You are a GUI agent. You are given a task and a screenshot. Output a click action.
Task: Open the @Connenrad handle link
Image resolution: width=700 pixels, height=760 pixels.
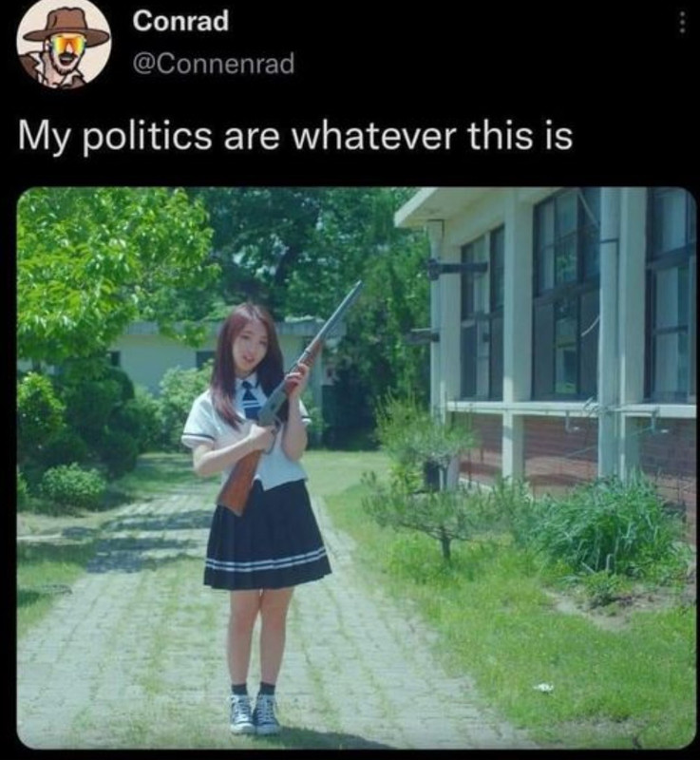213,64
